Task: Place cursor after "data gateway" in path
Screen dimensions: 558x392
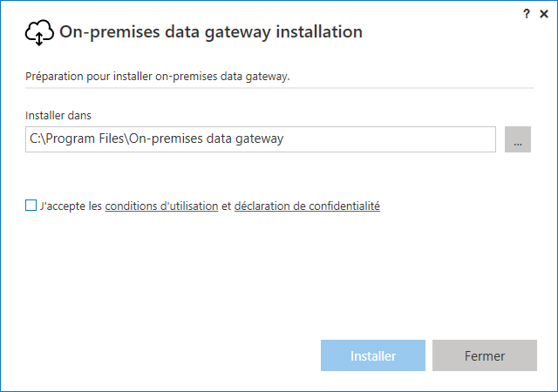Action: (284, 139)
